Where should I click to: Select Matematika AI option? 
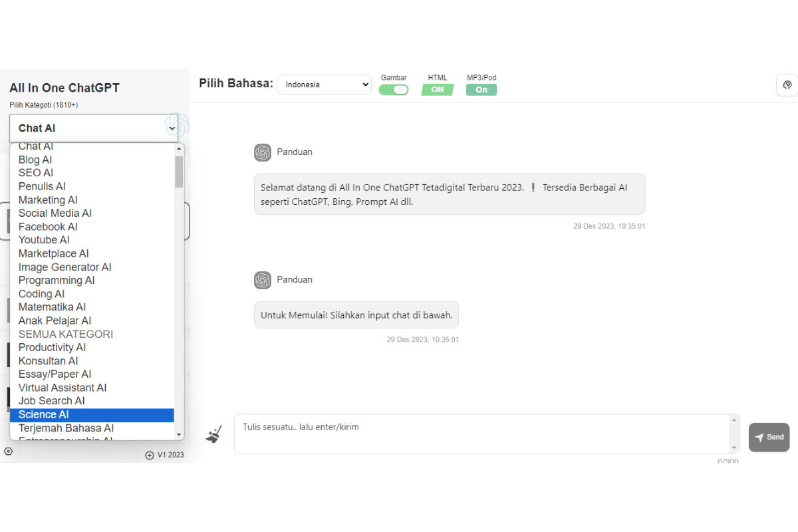[x=92, y=307]
